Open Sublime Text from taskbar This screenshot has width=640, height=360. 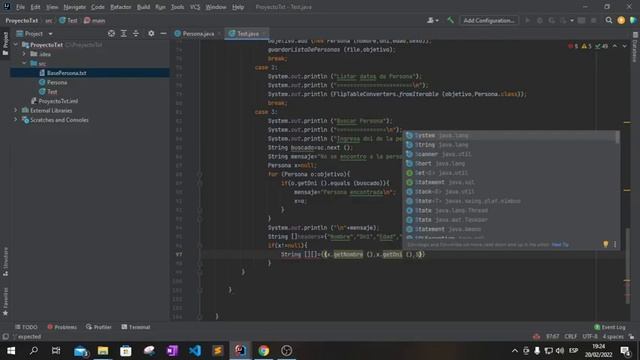(x=218, y=351)
